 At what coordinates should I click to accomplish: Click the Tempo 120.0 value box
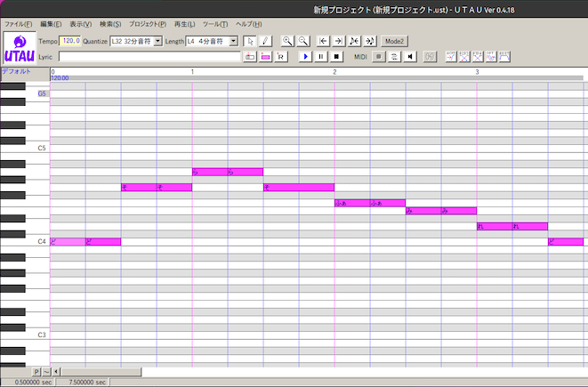[x=70, y=41]
